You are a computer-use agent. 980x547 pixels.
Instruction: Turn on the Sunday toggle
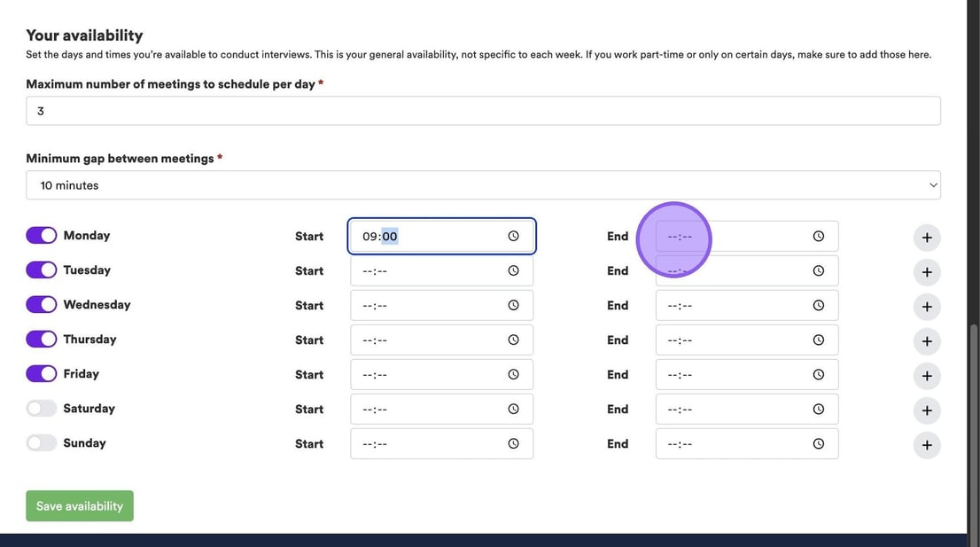click(42, 442)
